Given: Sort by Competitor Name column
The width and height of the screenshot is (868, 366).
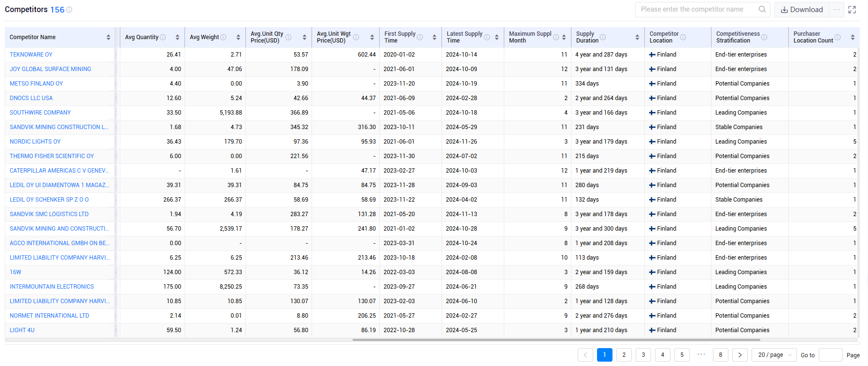Looking at the screenshot, I should click(x=108, y=37).
